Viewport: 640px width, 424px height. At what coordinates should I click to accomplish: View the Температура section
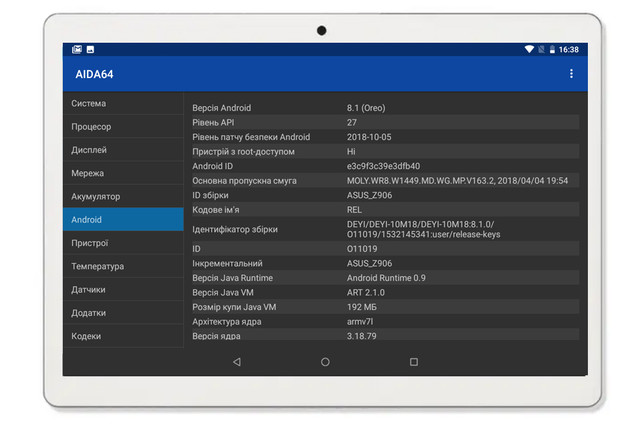point(123,266)
